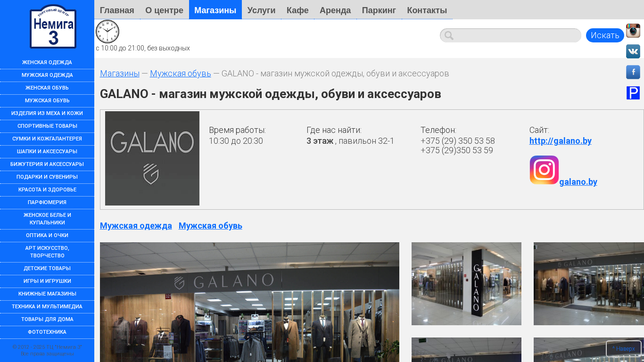Click the clock icon above opening hours
644x362 pixels.
pos(107,32)
